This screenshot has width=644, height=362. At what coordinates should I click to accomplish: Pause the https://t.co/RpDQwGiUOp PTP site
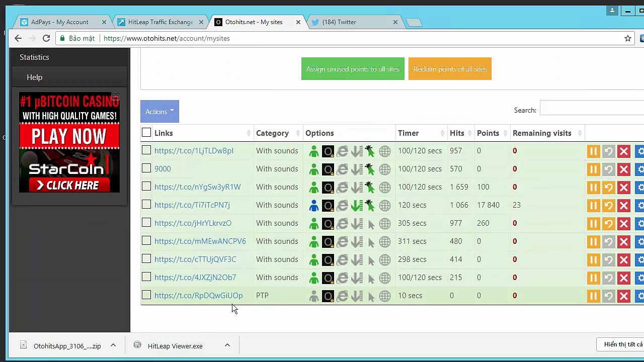coord(594,296)
